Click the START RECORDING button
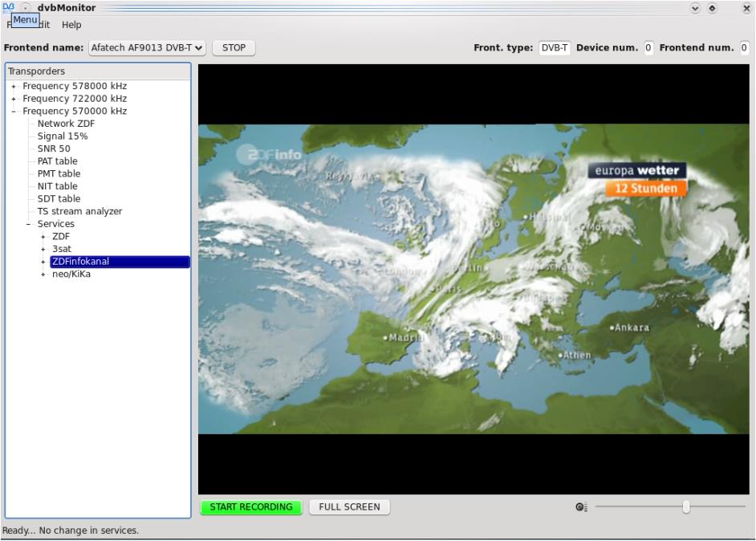The height and width of the screenshot is (541, 756). click(x=251, y=507)
